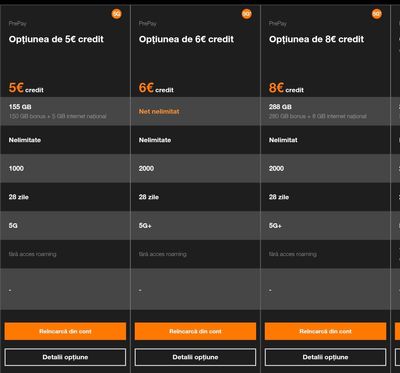Image resolution: width=400 pixels, height=373 pixels.
Task: Click the 5G+ network row text in the 6€ column
Action: click(x=145, y=226)
